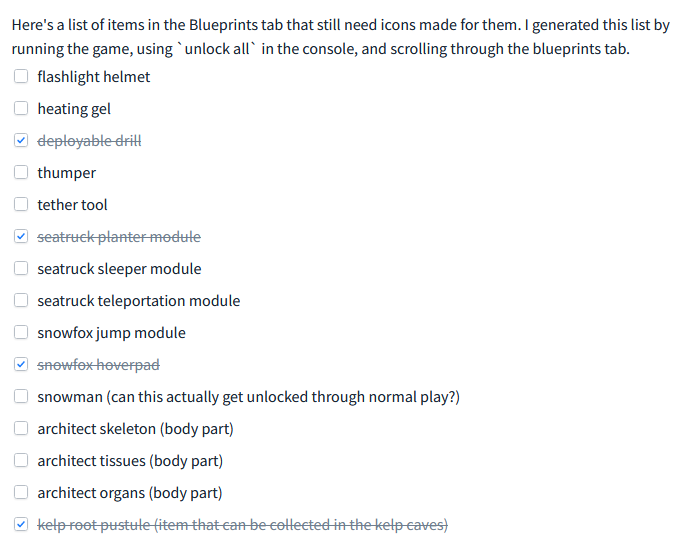The height and width of the screenshot is (541, 687).
Task: Tick the seatruck sleeper module checkbox
Action: [x=21, y=268]
